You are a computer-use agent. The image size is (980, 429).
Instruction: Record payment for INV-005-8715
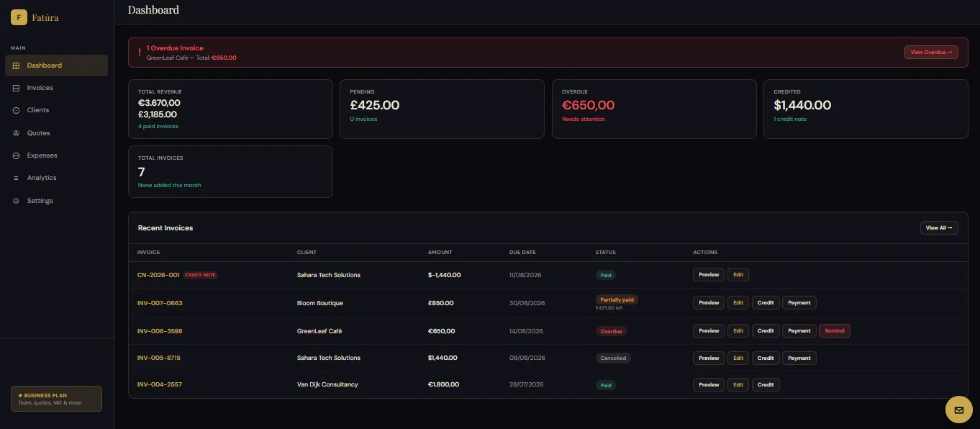pyautogui.click(x=799, y=358)
